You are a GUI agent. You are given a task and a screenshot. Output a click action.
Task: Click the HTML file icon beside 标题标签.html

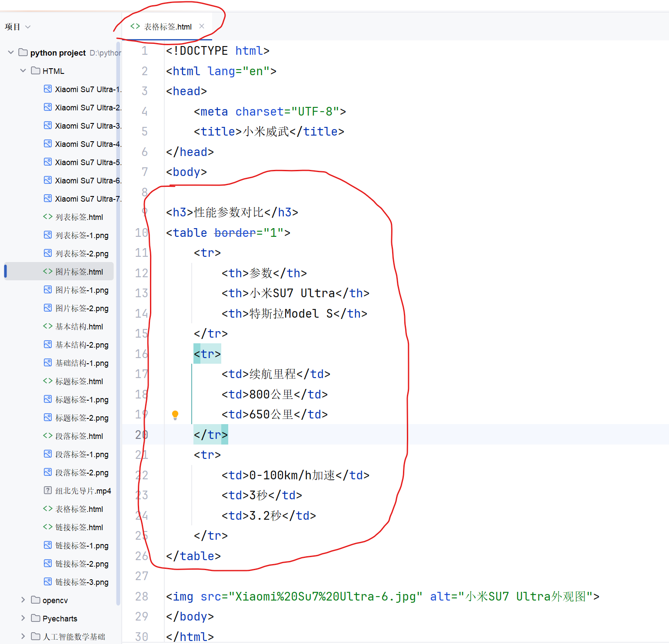click(x=48, y=381)
